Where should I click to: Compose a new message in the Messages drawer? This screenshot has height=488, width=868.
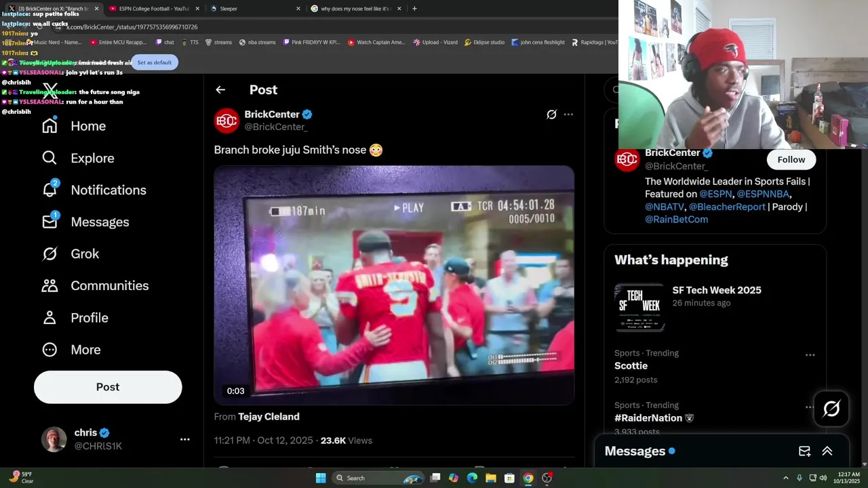point(804,451)
